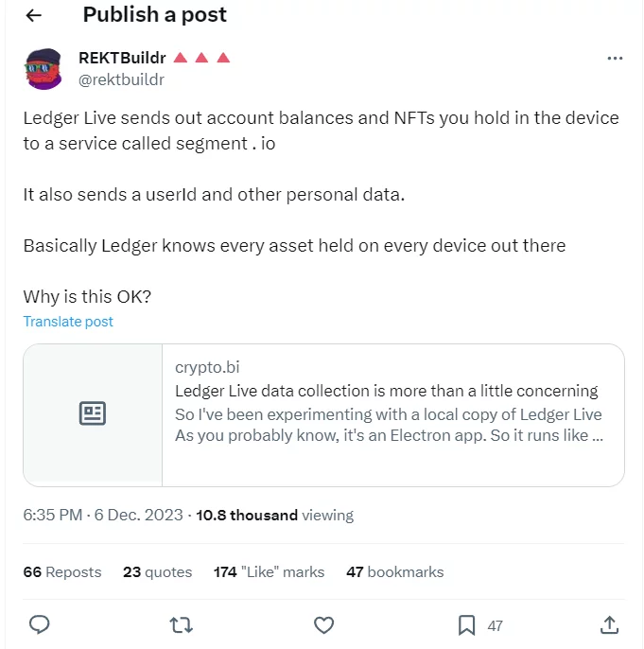644x649 pixels.
Task: Click the share upload icon
Action: click(610, 625)
